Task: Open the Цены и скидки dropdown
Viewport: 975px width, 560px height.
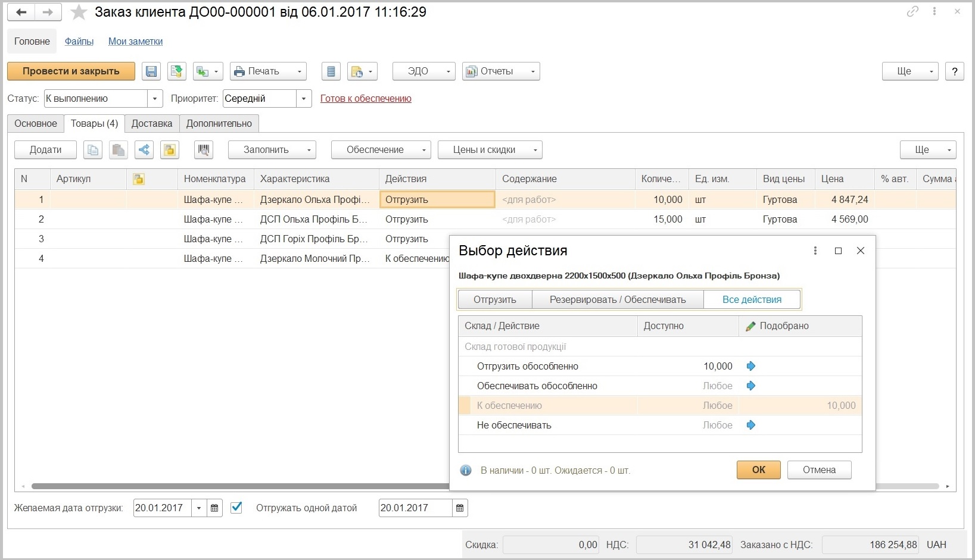Action: pos(490,150)
